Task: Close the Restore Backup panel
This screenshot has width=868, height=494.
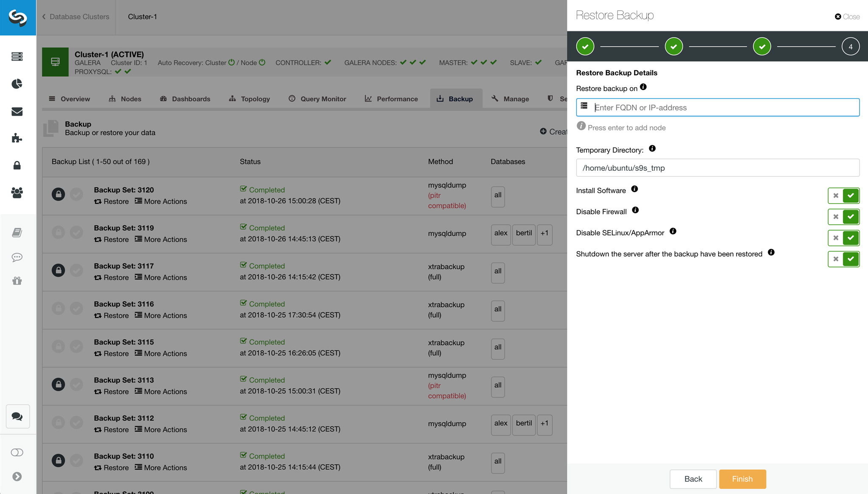Action: point(847,17)
